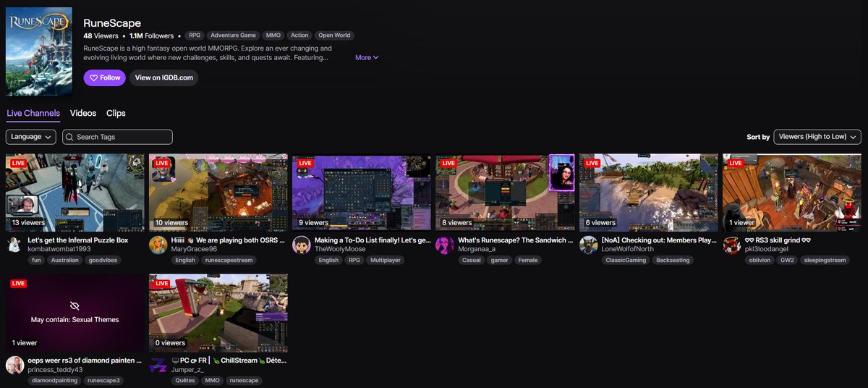Open MaryGracee96 stream thumbnail
868x388 pixels.
[x=218, y=192]
